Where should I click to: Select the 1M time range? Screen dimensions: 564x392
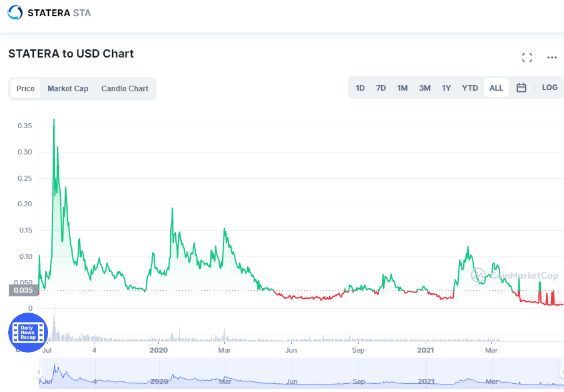tap(402, 88)
